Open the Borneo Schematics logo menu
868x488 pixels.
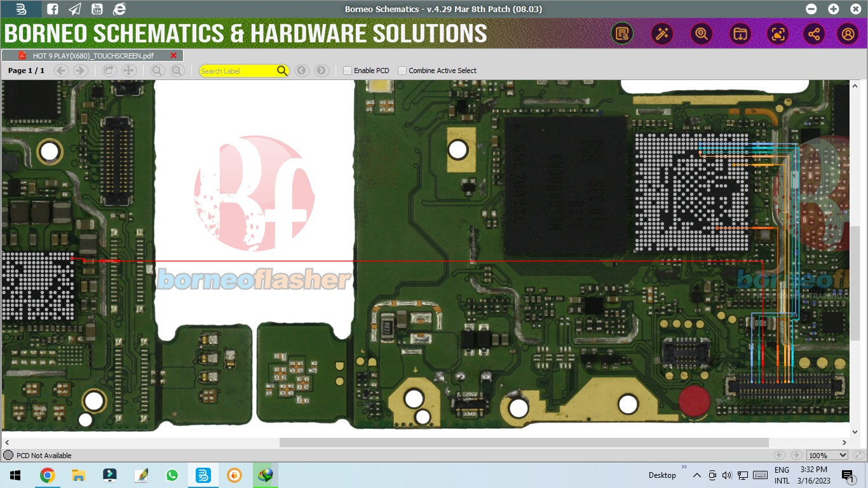[x=21, y=9]
